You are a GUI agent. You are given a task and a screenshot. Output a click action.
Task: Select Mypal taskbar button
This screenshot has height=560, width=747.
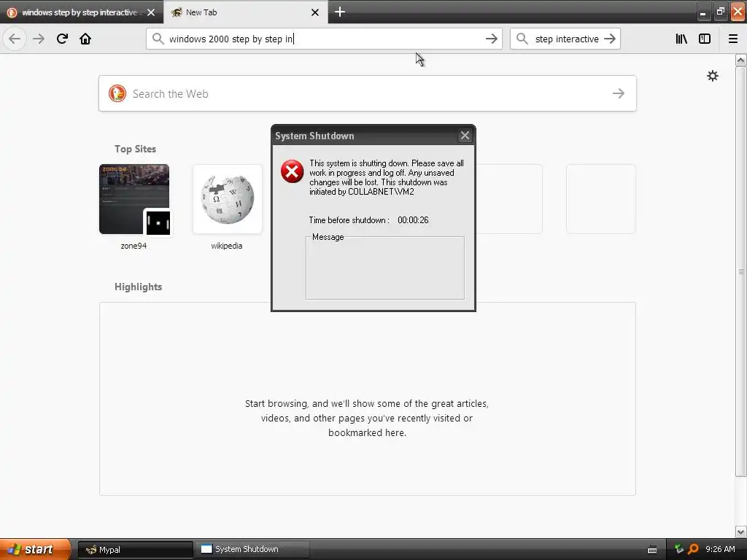pos(135,550)
